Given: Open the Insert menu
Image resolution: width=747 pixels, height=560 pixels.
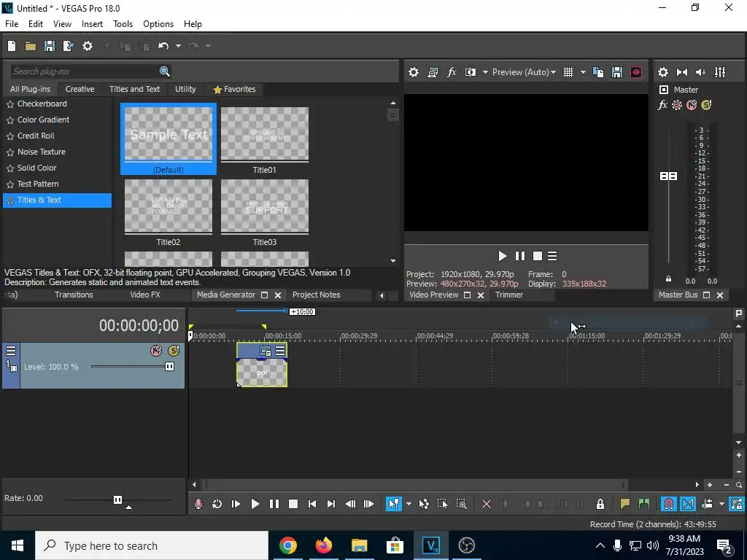Looking at the screenshot, I should click(x=92, y=24).
